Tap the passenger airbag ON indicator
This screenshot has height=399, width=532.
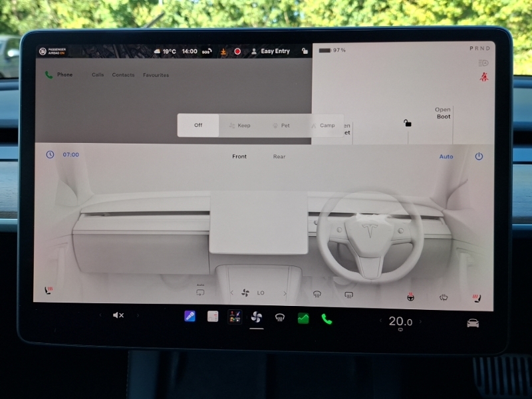click(53, 51)
